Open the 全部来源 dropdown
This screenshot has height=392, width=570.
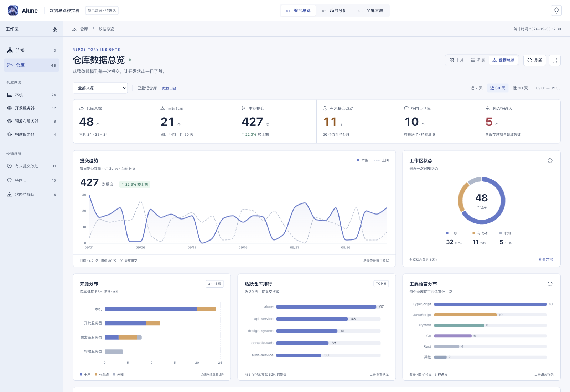pyautogui.click(x=100, y=88)
